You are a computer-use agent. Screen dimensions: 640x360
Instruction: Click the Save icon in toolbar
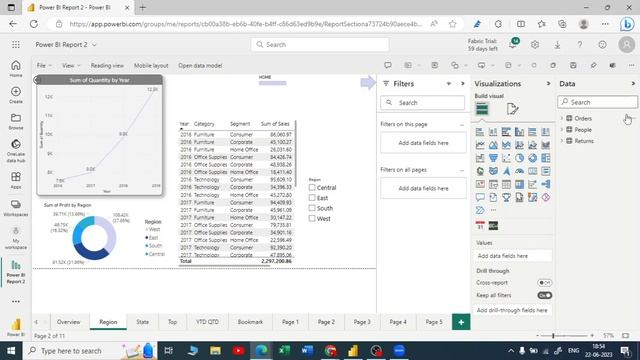573,65
